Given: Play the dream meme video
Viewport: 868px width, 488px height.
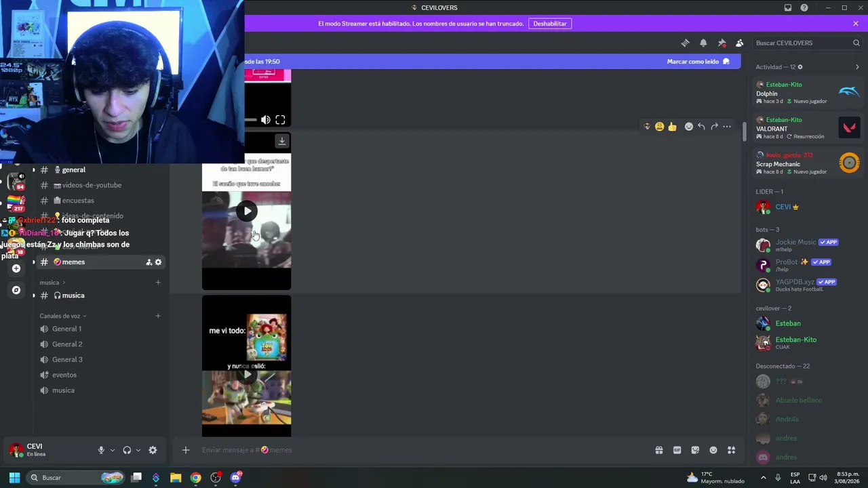Looking at the screenshot, I should (247, 211).
